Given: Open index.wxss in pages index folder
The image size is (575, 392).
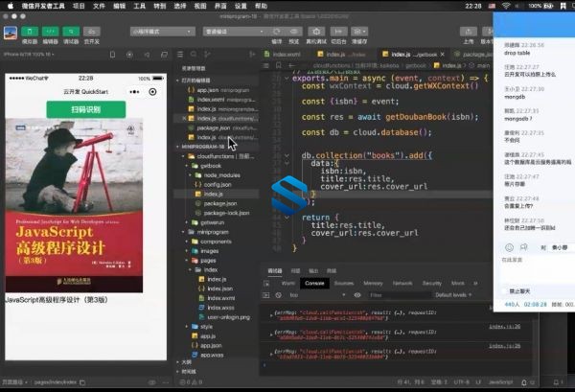Looking at the screenshot, I should click(220, 308).
